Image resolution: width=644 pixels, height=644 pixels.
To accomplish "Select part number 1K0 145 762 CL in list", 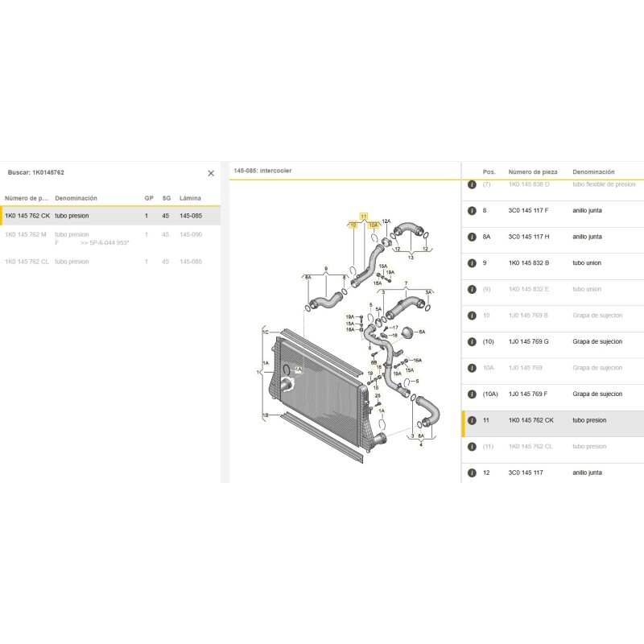I will click(530, 447).
